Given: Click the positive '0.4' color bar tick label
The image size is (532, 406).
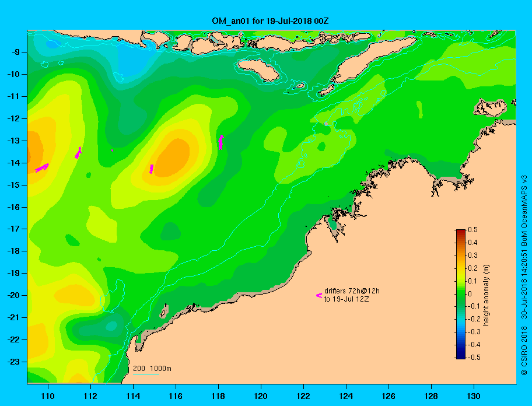Looking at the screenshot, I should point(473,243).
